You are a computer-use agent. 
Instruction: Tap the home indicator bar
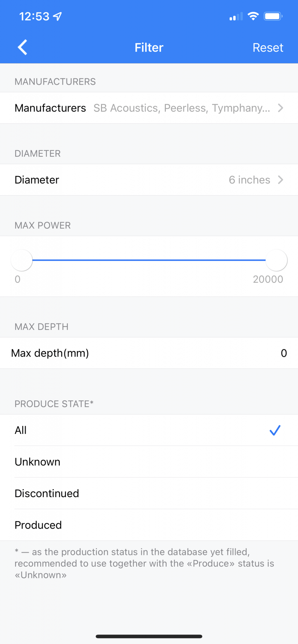click(x=149, y=636)
